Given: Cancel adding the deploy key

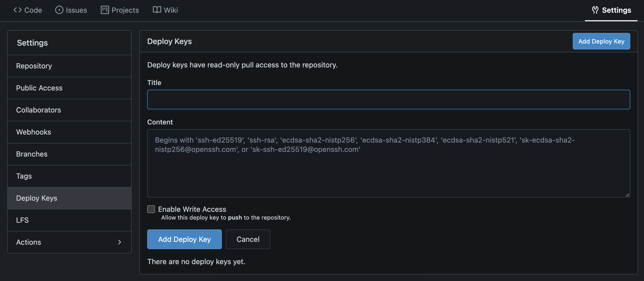Looking at the screenshot, I should (248, 239).
